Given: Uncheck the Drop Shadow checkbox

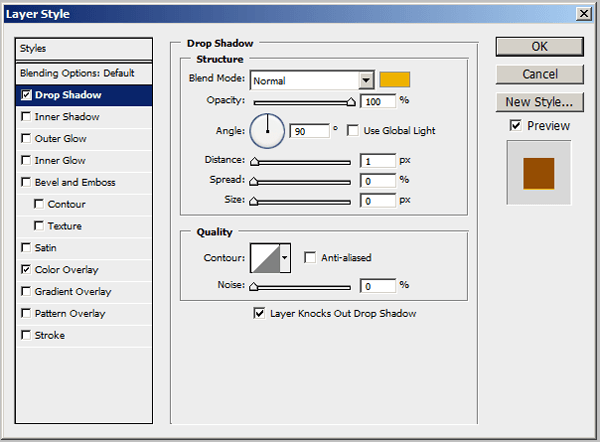Looking at the screenshot, I should pos(26,95).
